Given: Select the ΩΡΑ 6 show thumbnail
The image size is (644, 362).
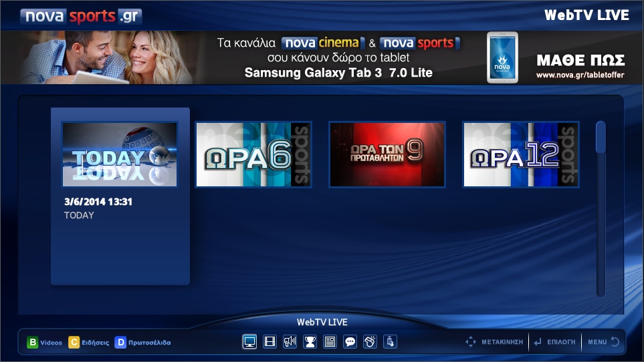Looking at the screenshot, I should [x=253, y=154].
